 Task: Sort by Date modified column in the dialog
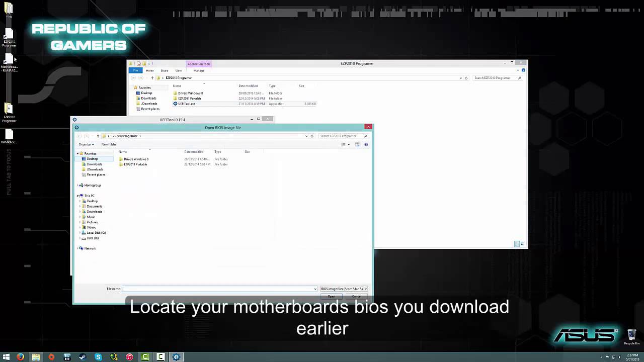194,151
